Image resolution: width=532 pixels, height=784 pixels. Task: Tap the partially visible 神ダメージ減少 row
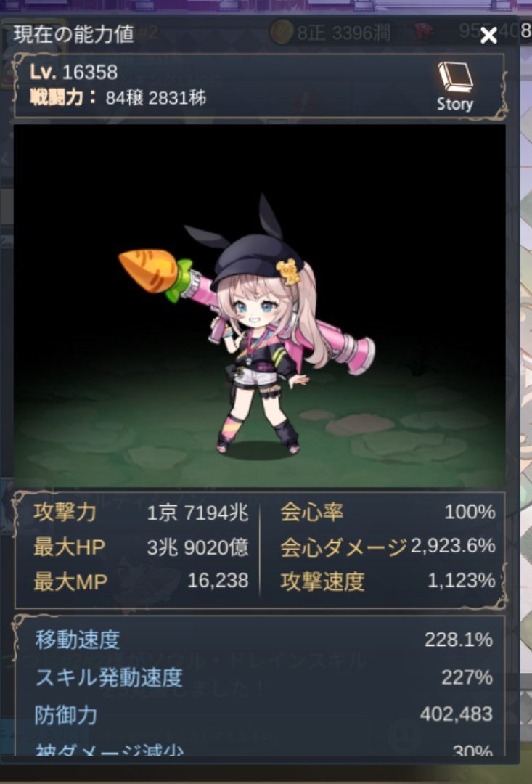click(x=264, y=749)
